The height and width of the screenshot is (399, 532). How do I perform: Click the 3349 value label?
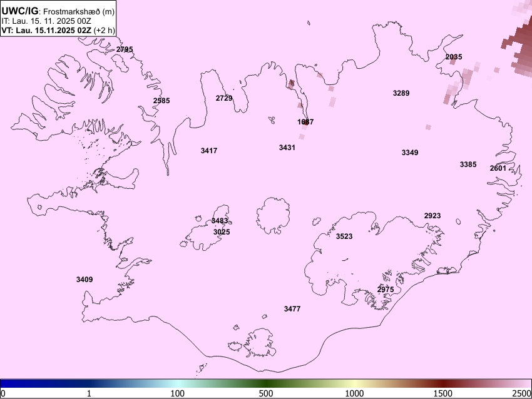click(x=410, y=153)
